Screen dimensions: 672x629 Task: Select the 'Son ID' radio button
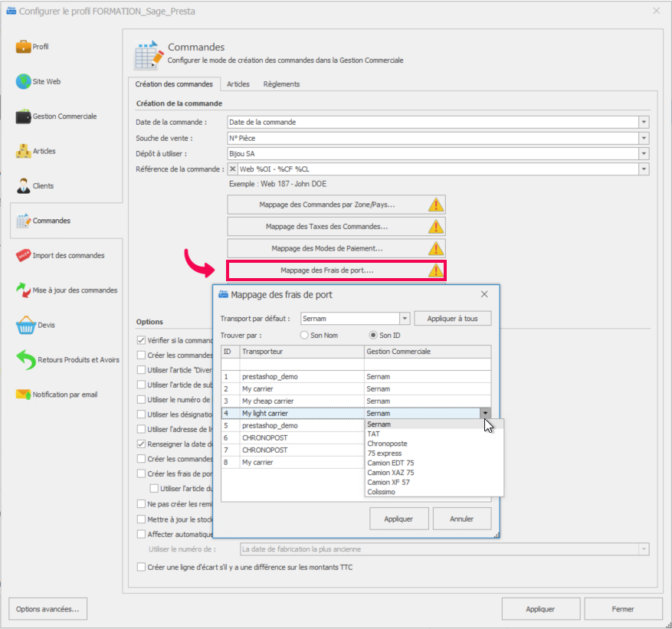(374, 336)
